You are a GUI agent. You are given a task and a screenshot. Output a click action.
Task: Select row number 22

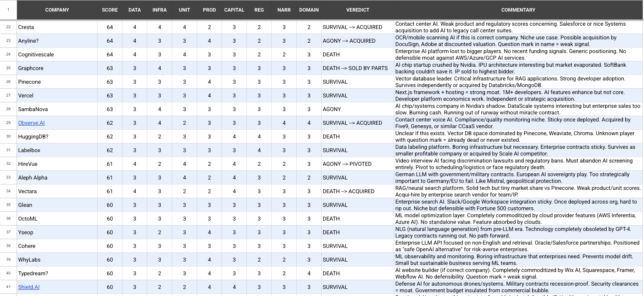click(x=8, y=27)
